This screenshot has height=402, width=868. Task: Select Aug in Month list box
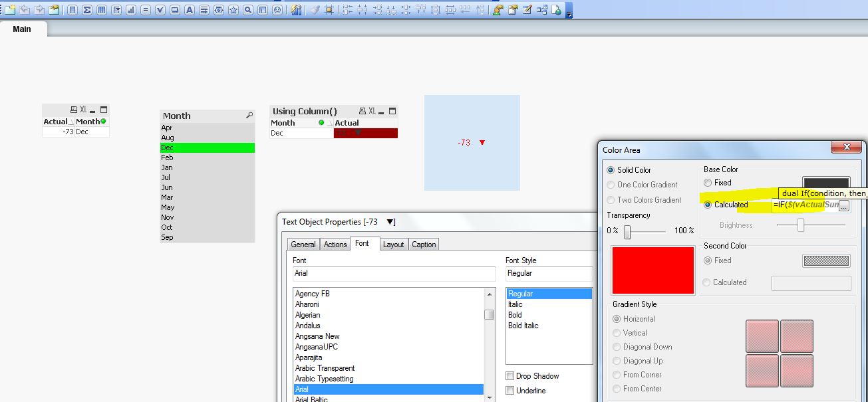click(x=208, y=138)
